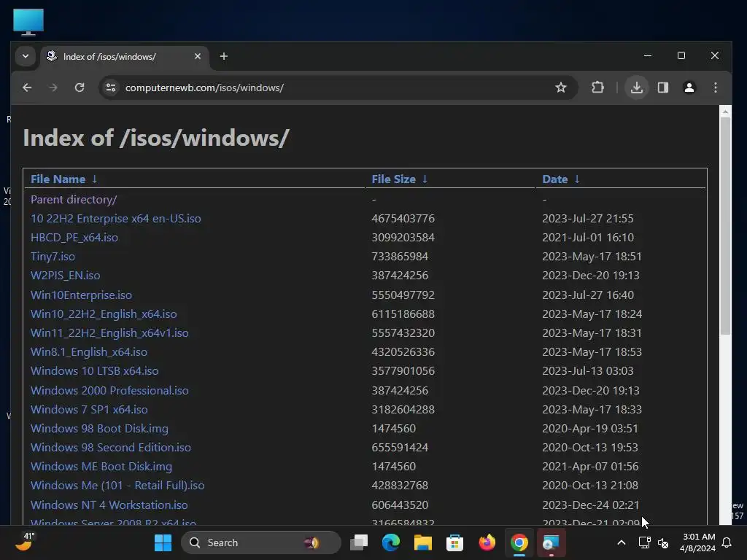This screenshot has width=747, height=560.
Task: Open the clock showing 3:01 AM
Action: click(698, 542)
